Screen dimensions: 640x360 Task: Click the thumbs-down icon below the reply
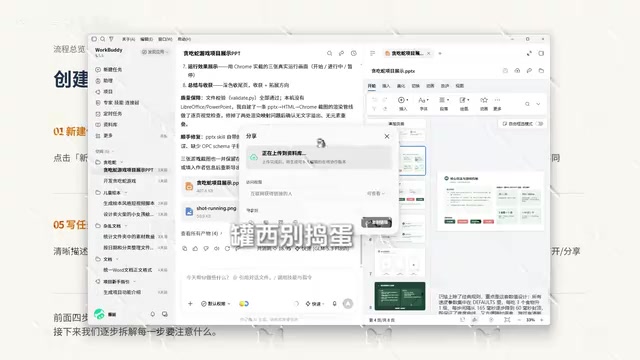(206, 249)
